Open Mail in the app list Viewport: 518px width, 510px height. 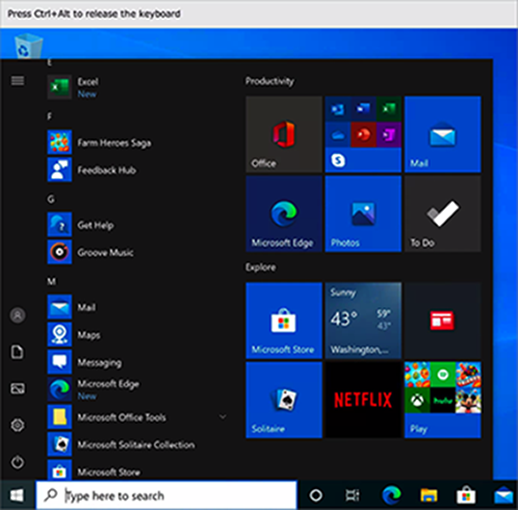137,307
